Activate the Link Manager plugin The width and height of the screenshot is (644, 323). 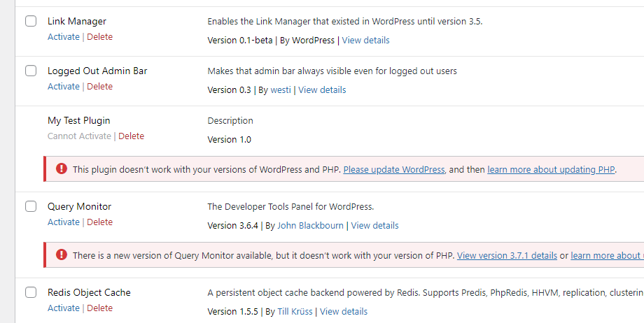click(x=64, y=36)
